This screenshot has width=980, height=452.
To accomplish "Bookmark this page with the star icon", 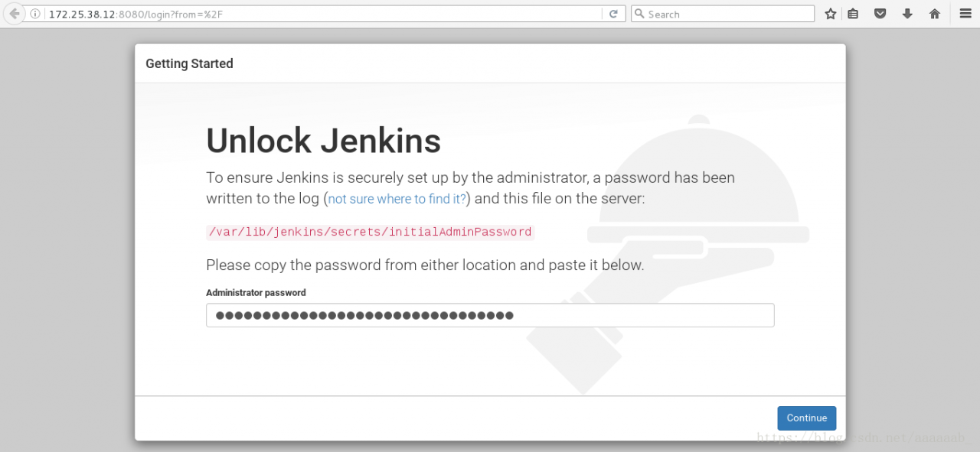I will point(831,14).
